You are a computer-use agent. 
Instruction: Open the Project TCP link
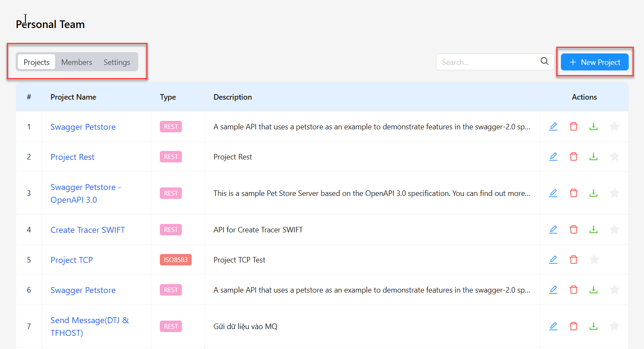click(72, 260)
